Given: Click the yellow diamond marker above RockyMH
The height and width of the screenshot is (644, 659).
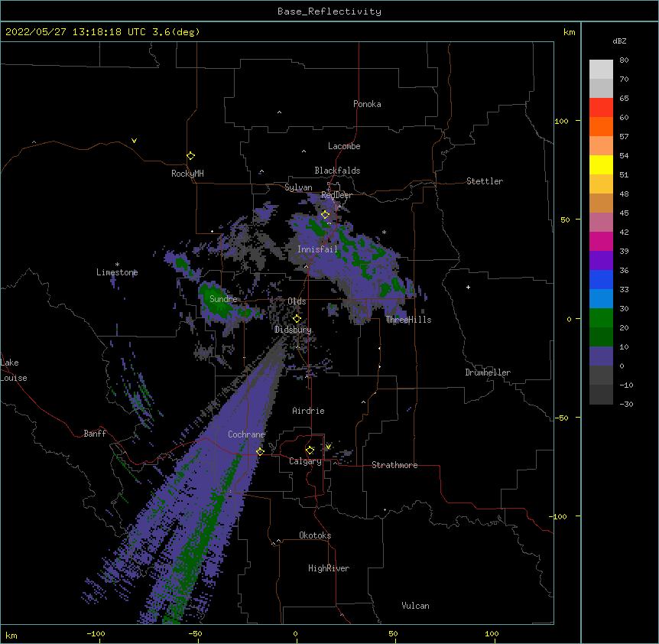Looking at the screenshot, I should (190, 155).
